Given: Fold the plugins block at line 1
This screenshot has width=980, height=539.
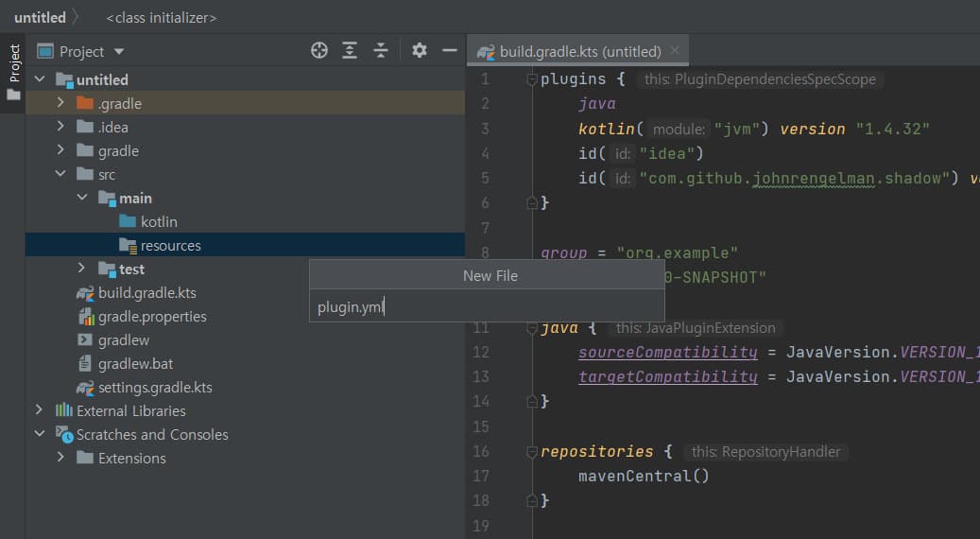Looking at the screenshot, I should tap(531, 79).
